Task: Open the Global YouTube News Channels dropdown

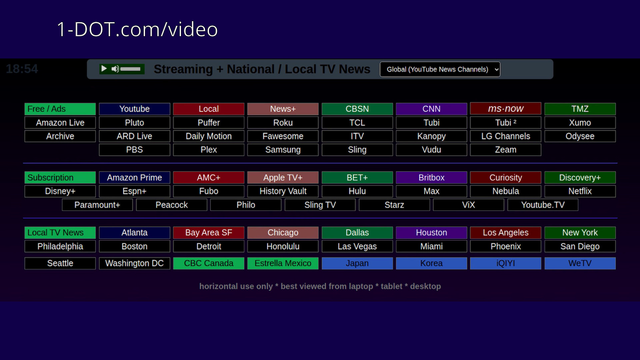Action: click(440, 69)
